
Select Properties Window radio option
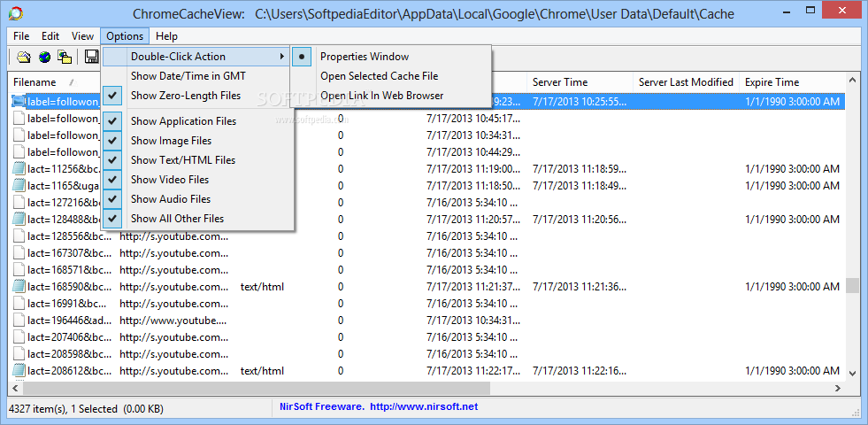391,57
